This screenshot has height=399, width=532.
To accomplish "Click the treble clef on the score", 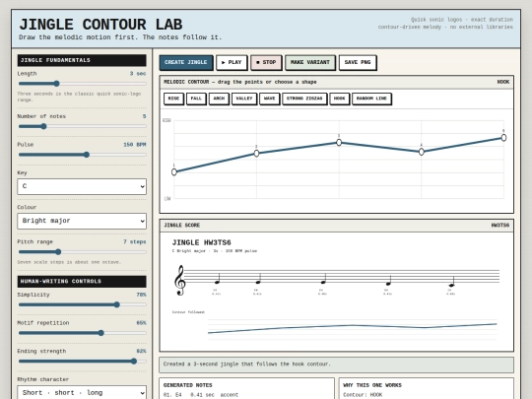I will 179,280.
